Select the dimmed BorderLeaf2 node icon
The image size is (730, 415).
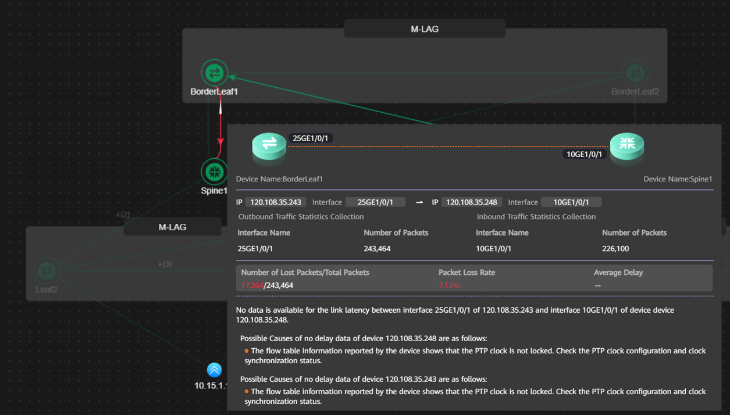[x=635, y=73]
